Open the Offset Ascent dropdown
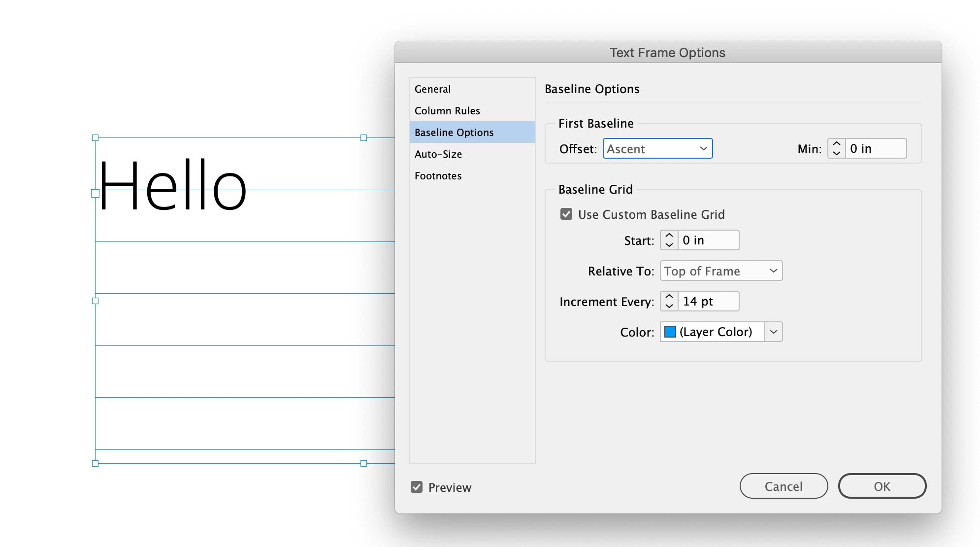This screenshot has width=980, height=547. (657, 149)
